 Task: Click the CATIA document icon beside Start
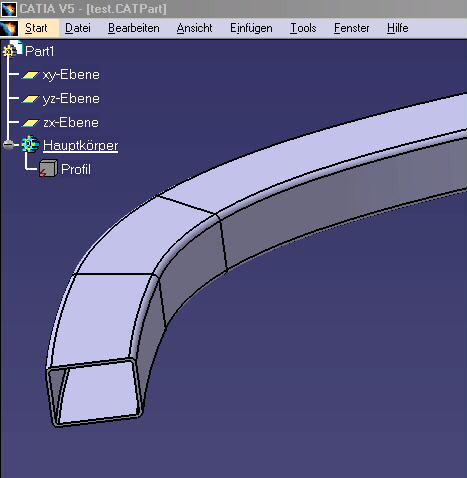9,29
